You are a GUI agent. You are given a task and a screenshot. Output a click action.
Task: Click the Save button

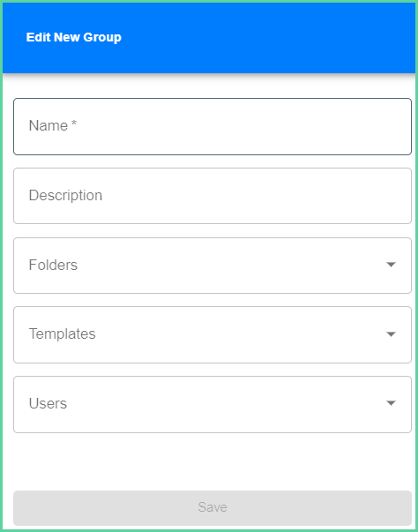[x=213, y=507]
